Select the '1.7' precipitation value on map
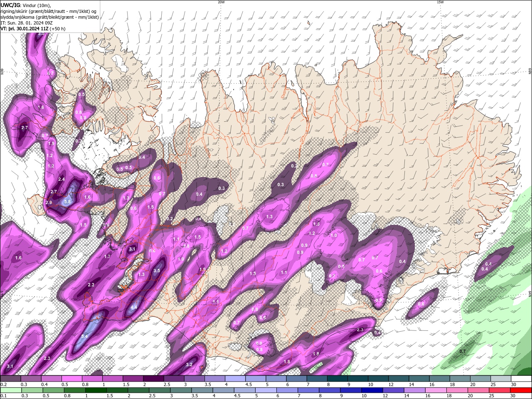Screen dimensions: 532x399 107,256
